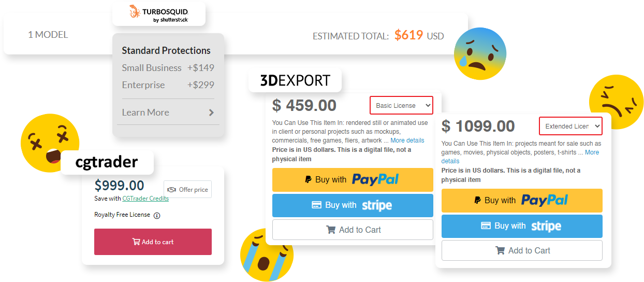Open the CGTrader Credits link
The image size is (644, 282).
tap(145, 199)
